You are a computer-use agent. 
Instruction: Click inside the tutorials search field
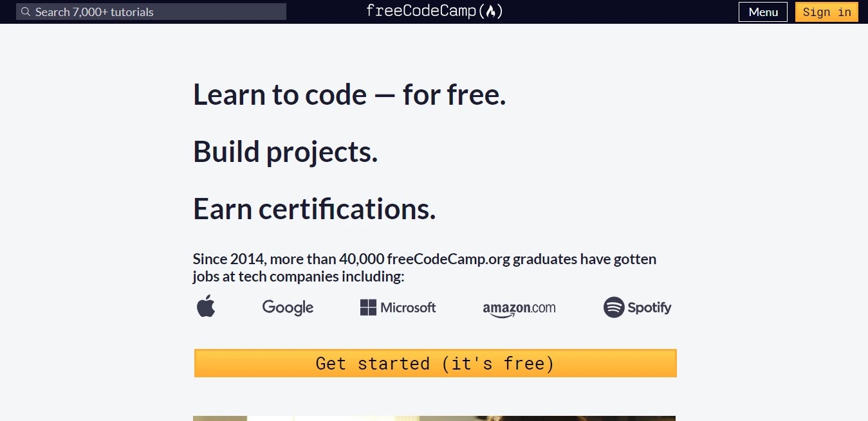coord(151,12)
